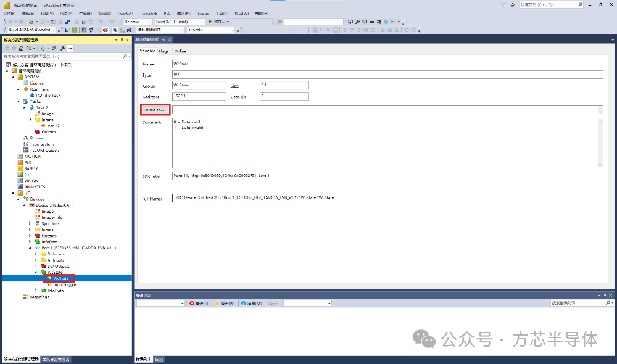
Task: Click Collapse All icon in Solution Explorer toolbar
Action: [x=54, y=48]
